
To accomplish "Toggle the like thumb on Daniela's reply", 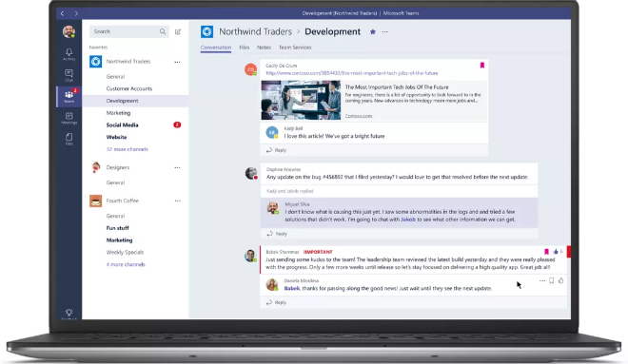I will coord(560,280).
